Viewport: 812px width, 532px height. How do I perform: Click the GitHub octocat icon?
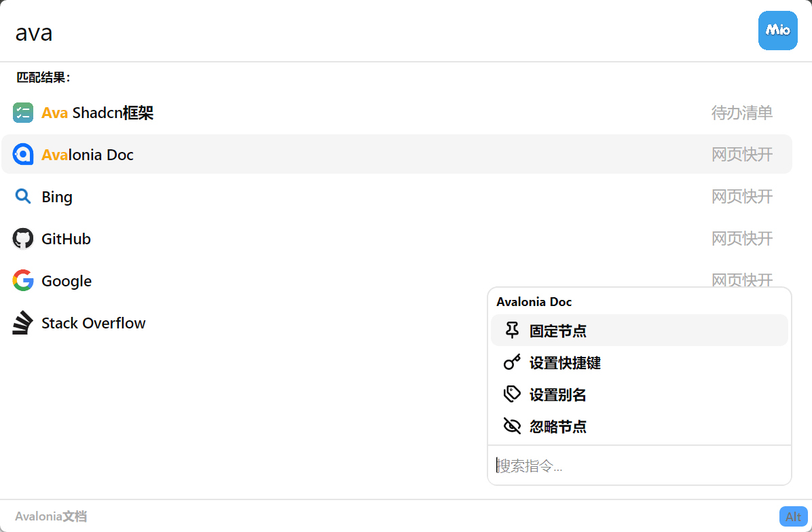pyautogui.click(x=23, y=239)
